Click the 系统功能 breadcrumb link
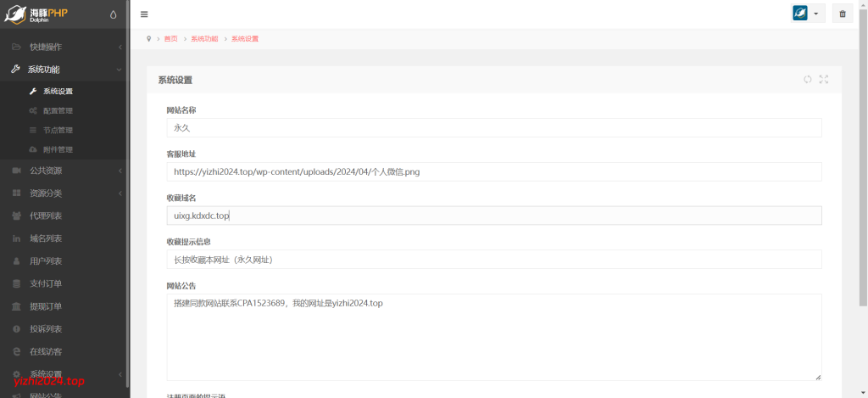This screenshot has height=398, width=868. [204, 39]
